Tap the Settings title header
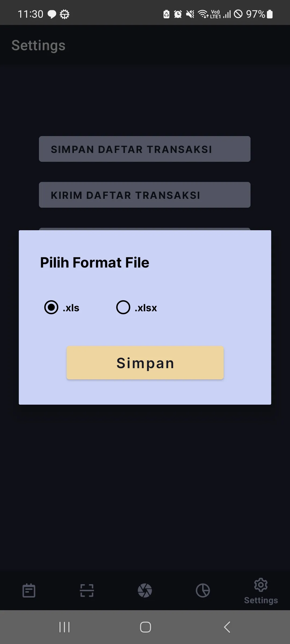Viewport: 290px width, 644px height. (x=38, y=45)
